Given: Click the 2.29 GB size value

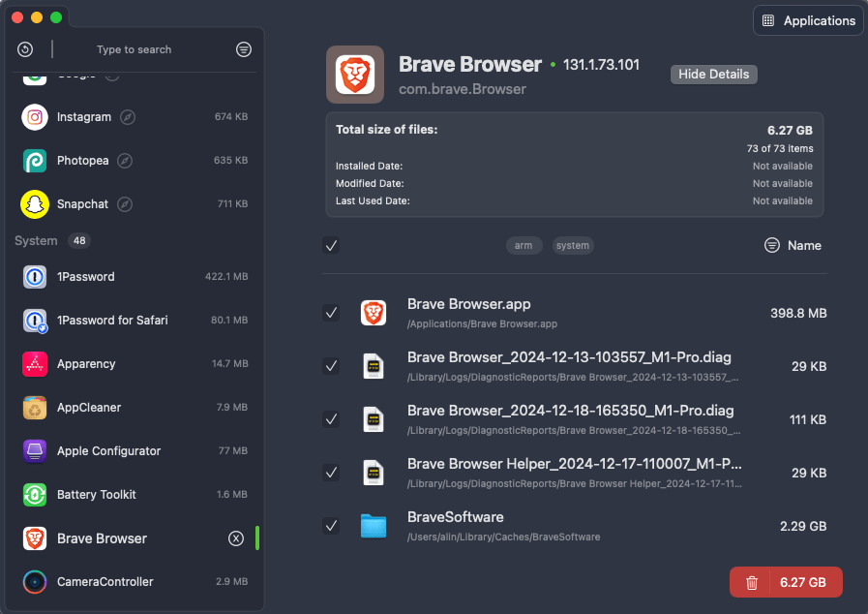Looking at the screenshot, I should (803, 526).
